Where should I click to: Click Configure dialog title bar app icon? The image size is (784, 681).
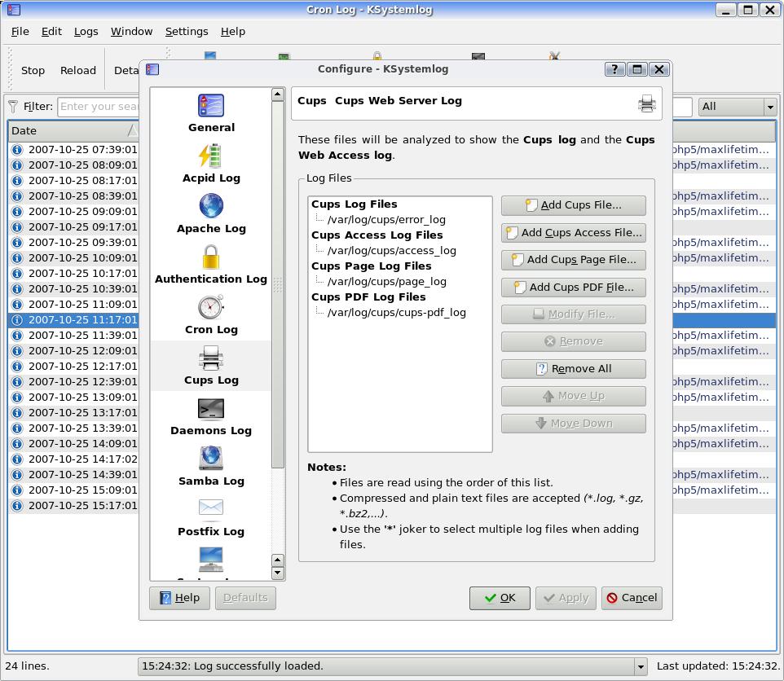pyautogui.click(x=152, y=69)
